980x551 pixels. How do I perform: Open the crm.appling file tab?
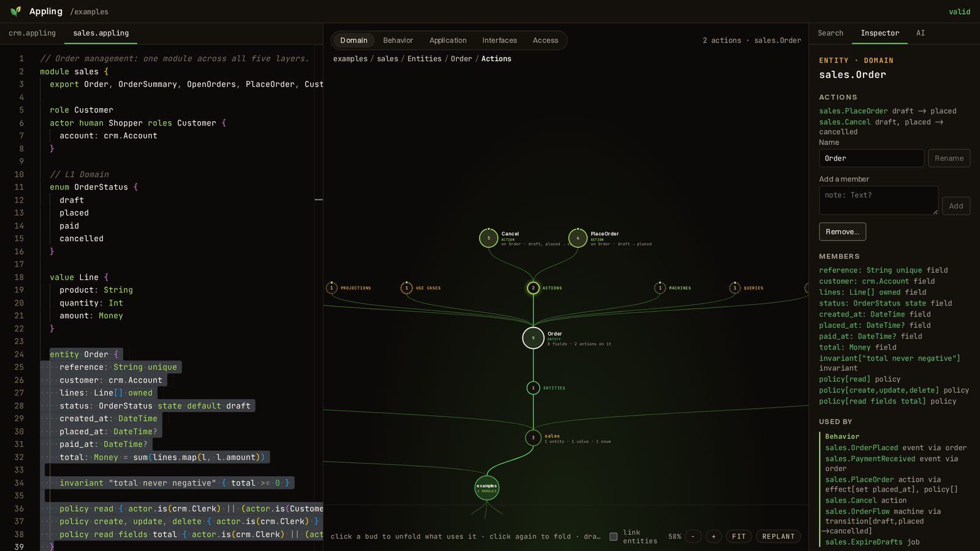[32, 33]
